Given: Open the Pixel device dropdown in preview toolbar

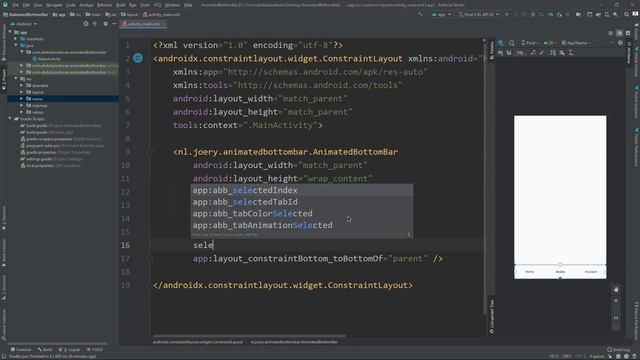Looking at the screenshot, I should pos(530,43).
